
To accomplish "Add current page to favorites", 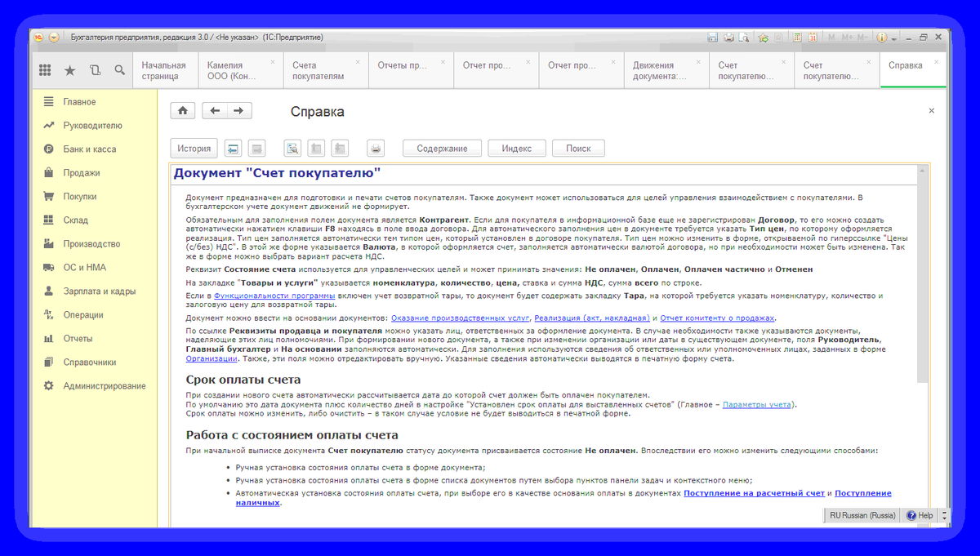I will 763,38.
